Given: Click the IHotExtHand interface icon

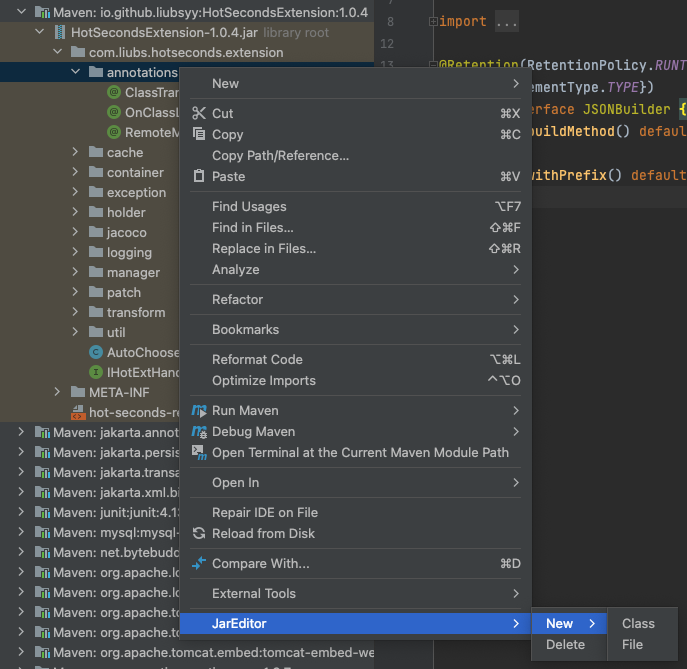Looking at the screenshot, I should 96,372.
